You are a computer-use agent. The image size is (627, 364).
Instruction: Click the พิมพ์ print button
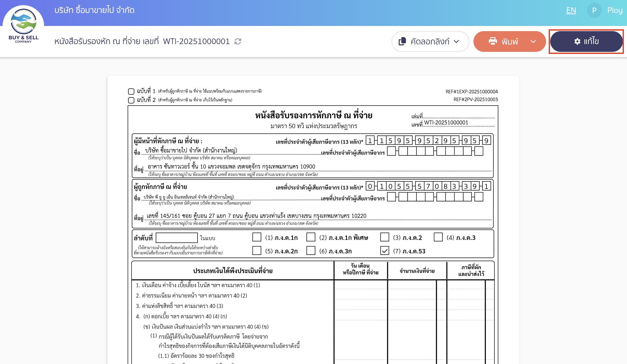(509, 41)
